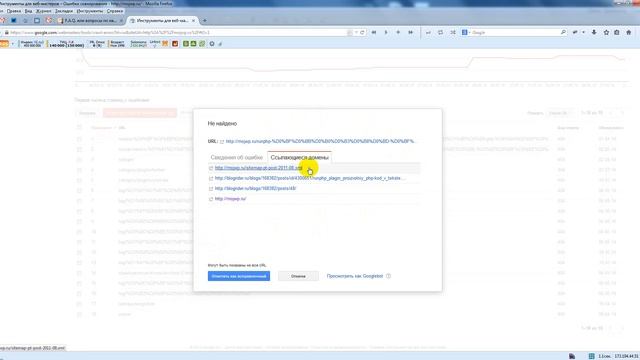
Task: Open the rows-per-page dropdown in the background table
Action: pos(560,113)
